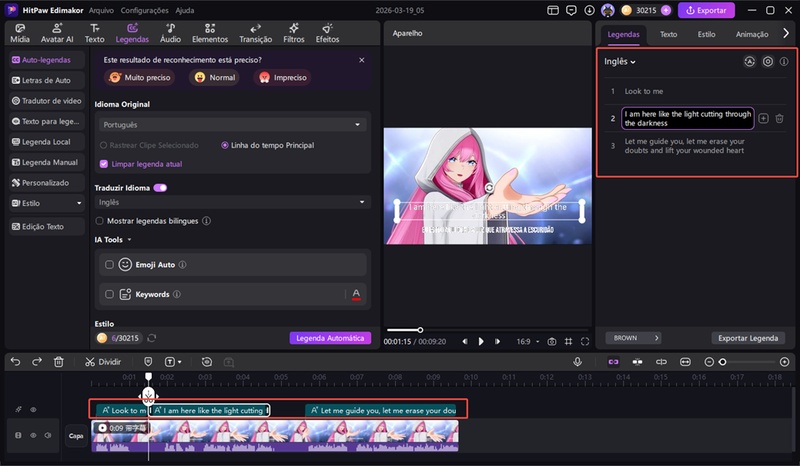Open subtitle settings circular icon next to Inglês
This screenshot has height=466, width=800.
[x=768, y=62]
